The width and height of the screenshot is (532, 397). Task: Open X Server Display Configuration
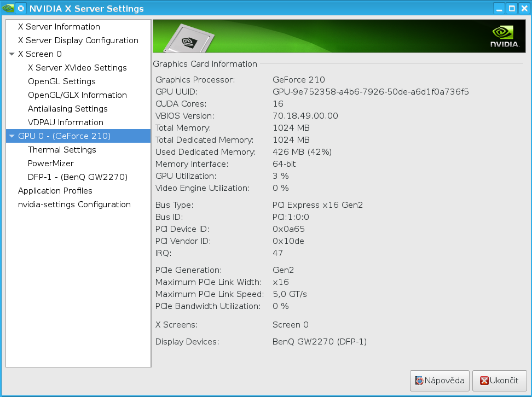click(x=78, y=40)
